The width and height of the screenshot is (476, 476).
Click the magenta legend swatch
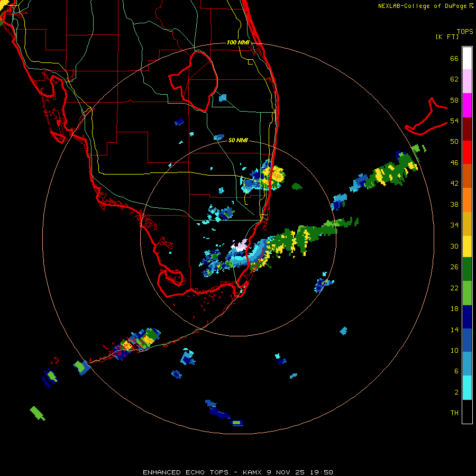[467, 105]
